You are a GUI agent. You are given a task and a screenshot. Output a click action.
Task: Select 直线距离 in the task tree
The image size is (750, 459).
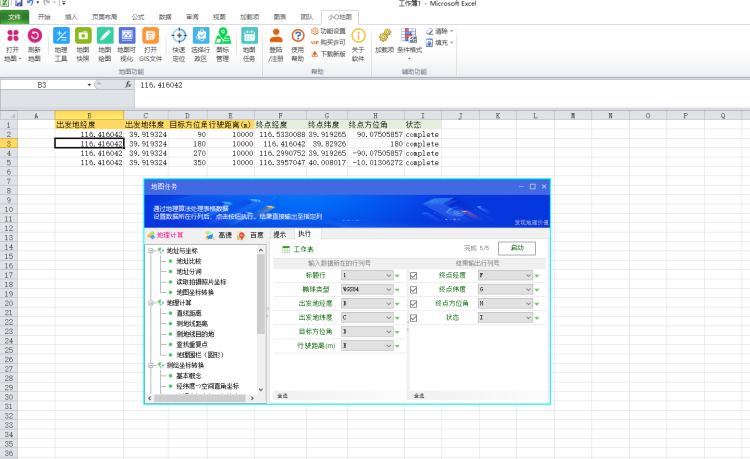coord(188,313)
